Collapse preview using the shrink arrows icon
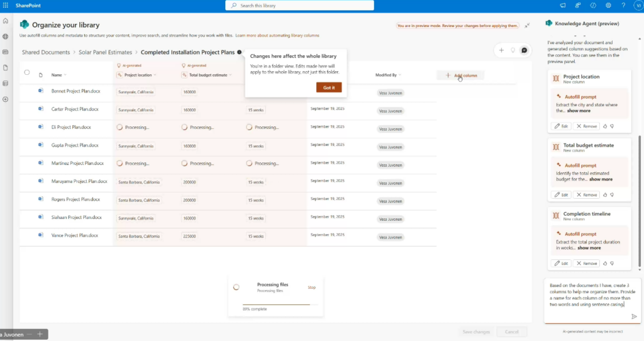The width and height of the screenshot is (644, 341). click(x=527, y=25)
